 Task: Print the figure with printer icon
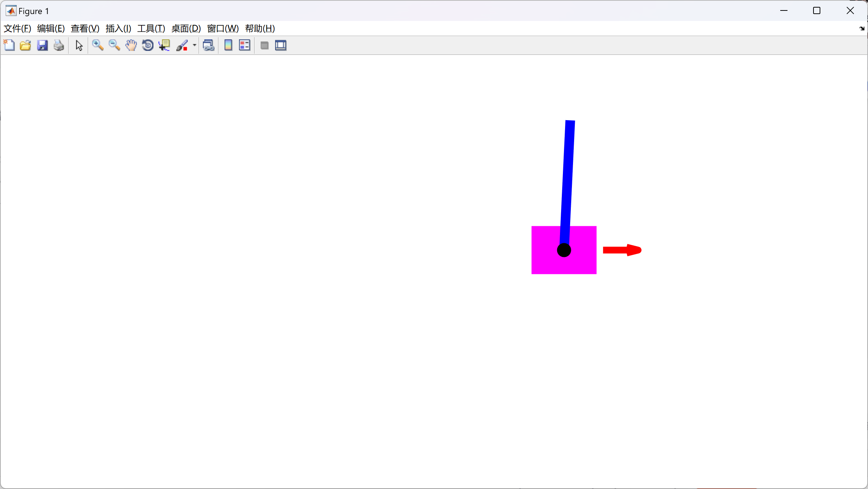(59, 45)
